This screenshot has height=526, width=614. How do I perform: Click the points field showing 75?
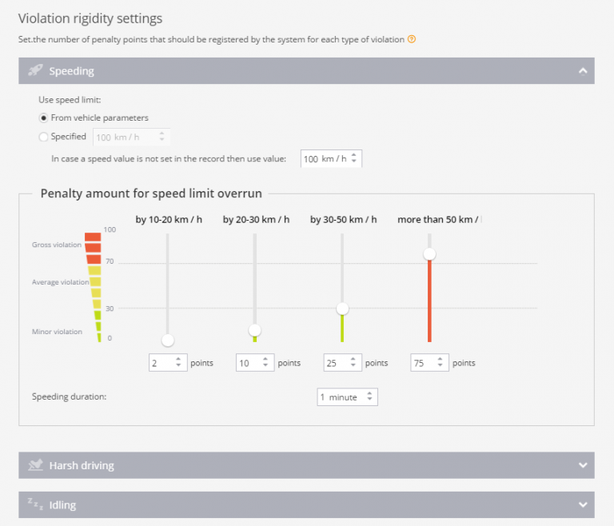(424, 363)
